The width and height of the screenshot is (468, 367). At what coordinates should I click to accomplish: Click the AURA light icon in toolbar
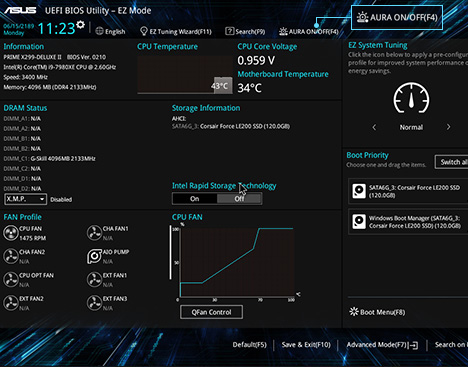click(x=283, y=31)
